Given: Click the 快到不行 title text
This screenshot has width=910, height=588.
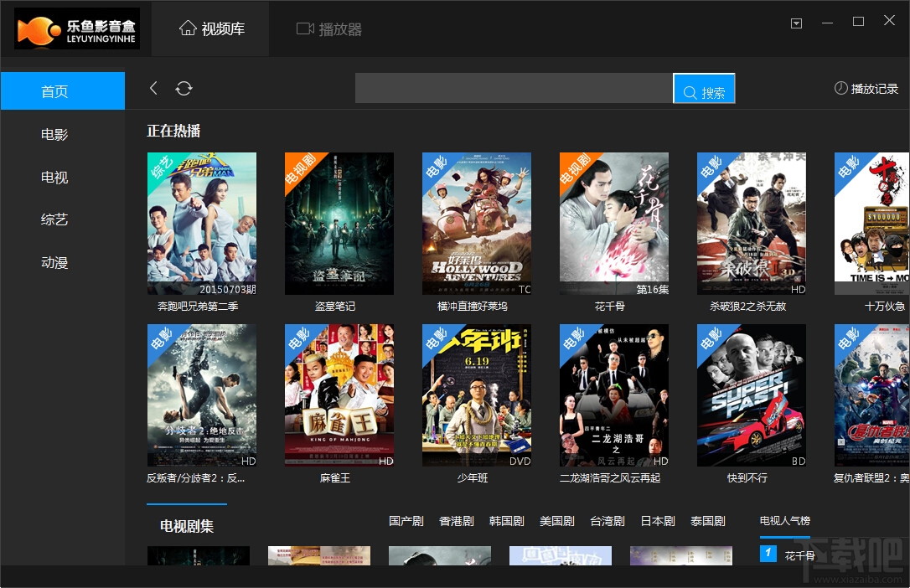Looking at the screenshot, I should pos(747,477).
